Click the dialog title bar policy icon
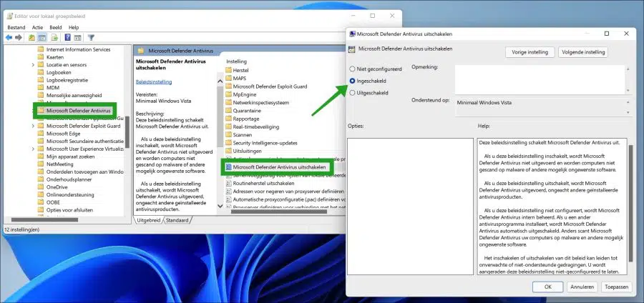 (352, 34)
